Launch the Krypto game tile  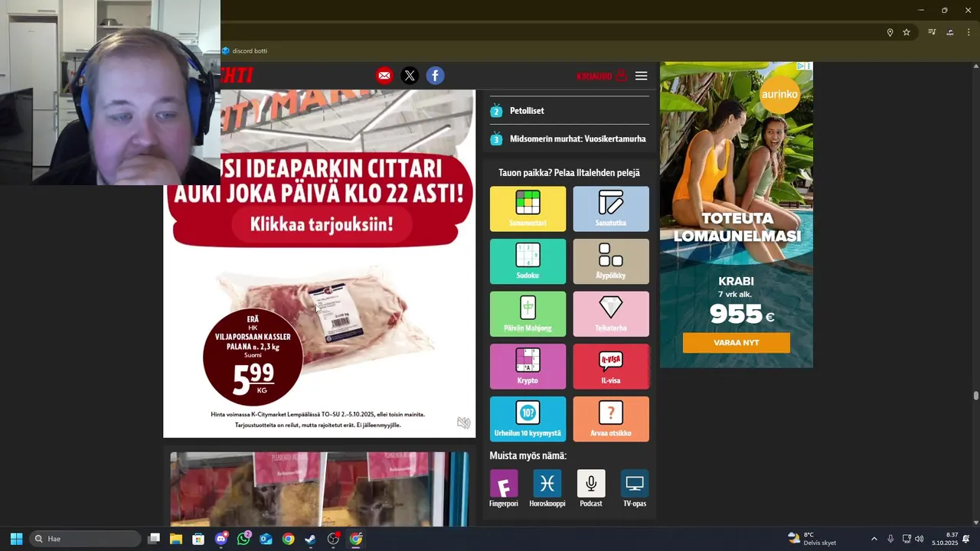(x=528, y=367)
